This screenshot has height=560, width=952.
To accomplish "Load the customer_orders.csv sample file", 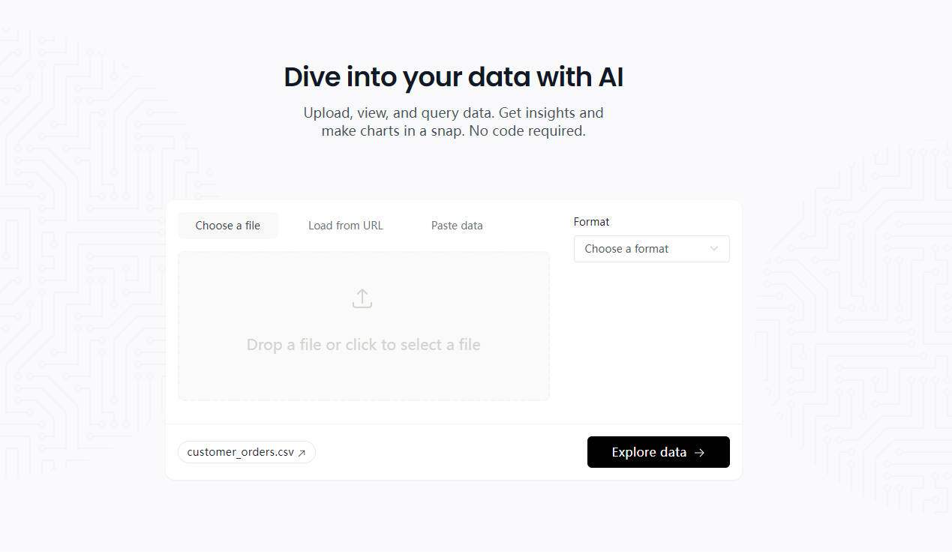I will tap(241, 453).
